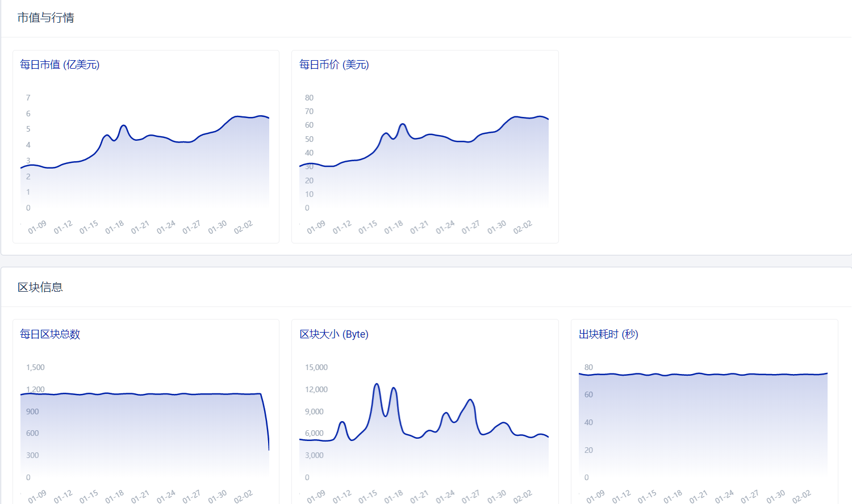The width and height of the screenshot is (852, 504).
Task: Select 01-30 date label under 出块耗时 chart
Action: pos(776,497)
